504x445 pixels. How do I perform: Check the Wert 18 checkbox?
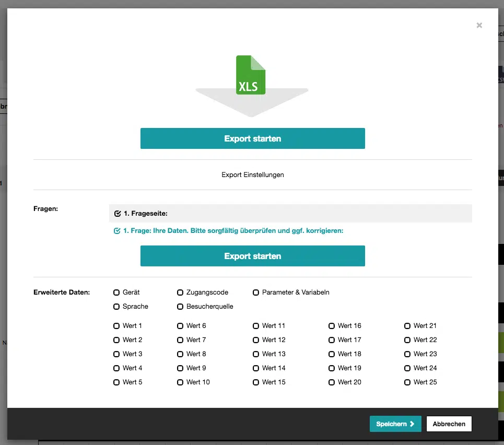click(332, 354)
